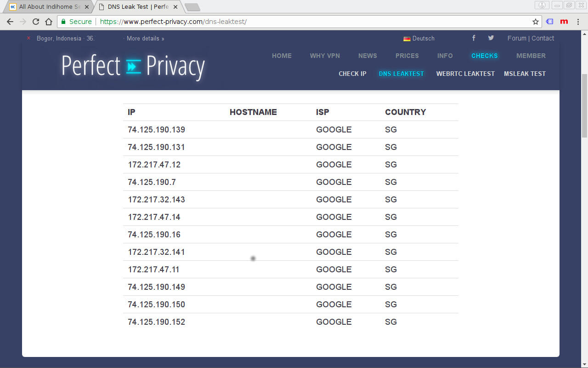The height and width of the screenshot is (368, 588).
Task: Go to the NEWS section
Action: (x=367, y=56)
